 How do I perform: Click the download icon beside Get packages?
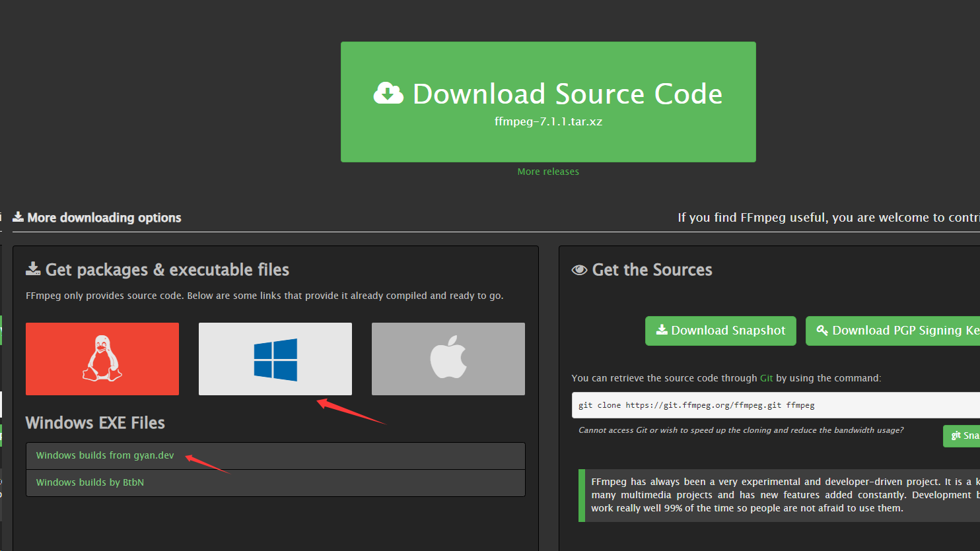tap(33, 269)
